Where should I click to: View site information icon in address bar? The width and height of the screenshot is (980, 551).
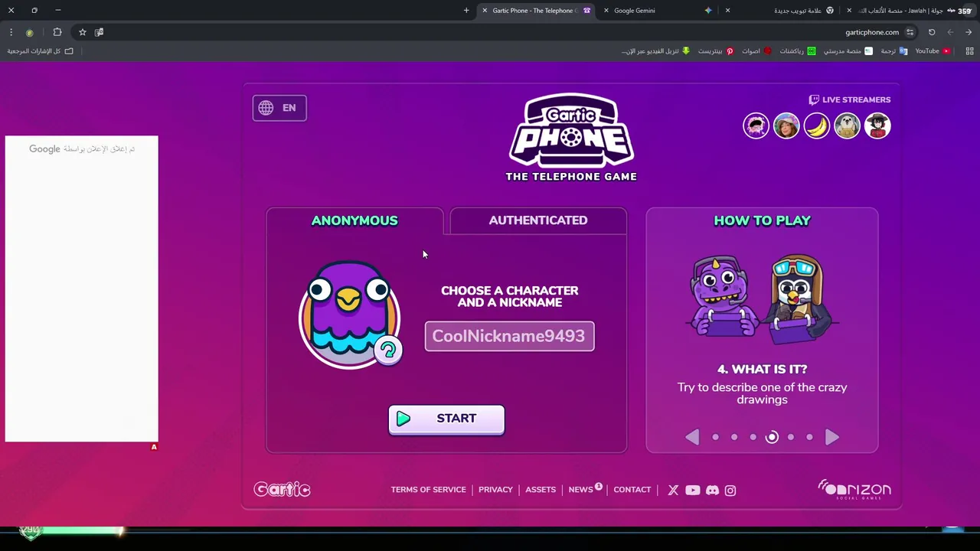[910, 32]
